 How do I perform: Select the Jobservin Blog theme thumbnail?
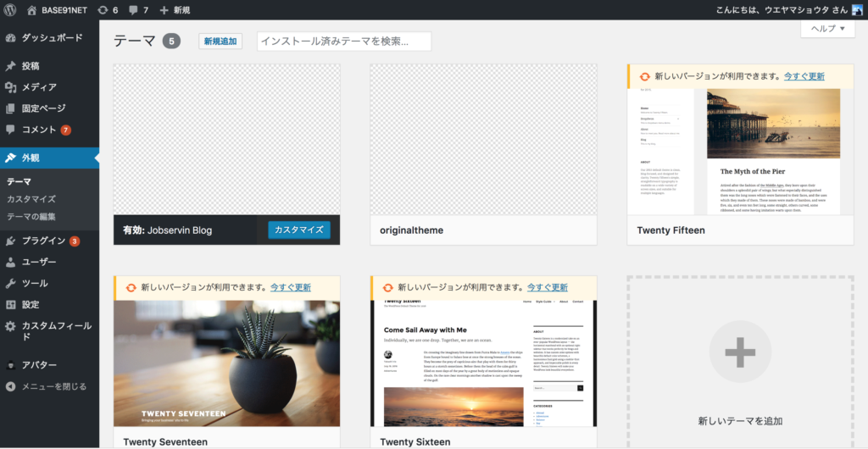click(x=227, y=139)
